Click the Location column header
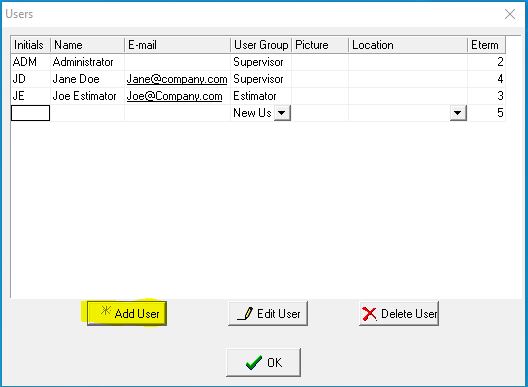The height and width of the screenshot is (387, 528). coord(408,45)
